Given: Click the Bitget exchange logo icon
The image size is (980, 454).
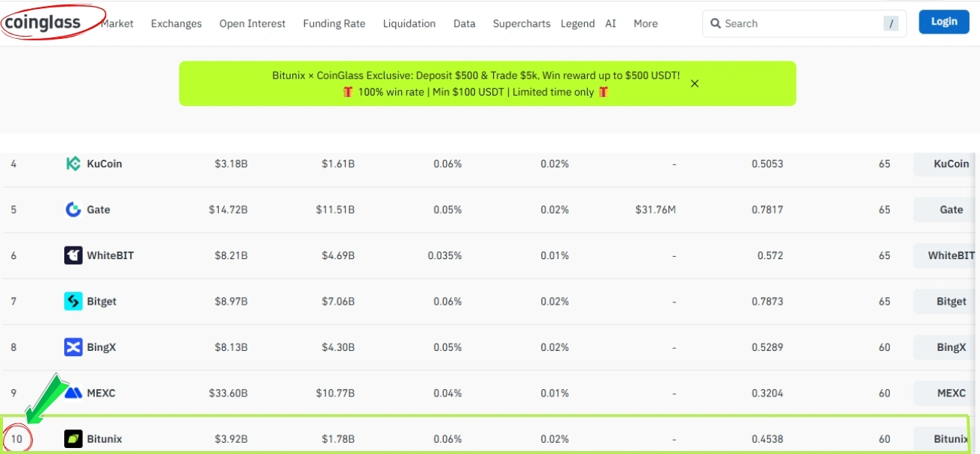Looking at the screenshot, I should pyautogui.click(x=73, y=302).
